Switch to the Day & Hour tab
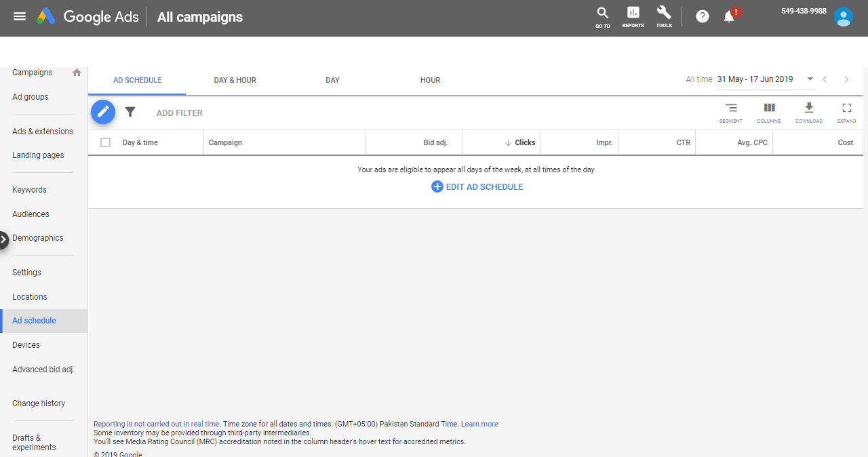This screenshot has height=457, width=868. (235, 80)
